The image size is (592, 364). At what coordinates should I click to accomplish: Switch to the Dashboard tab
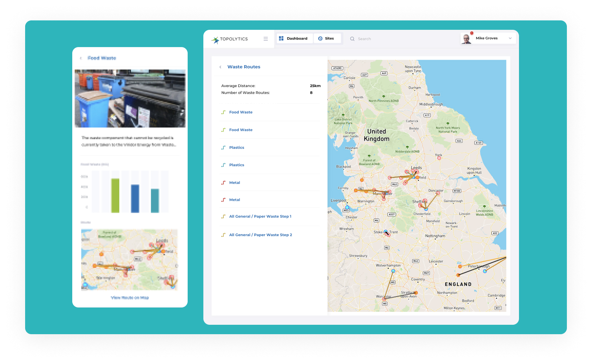[295, 38]
